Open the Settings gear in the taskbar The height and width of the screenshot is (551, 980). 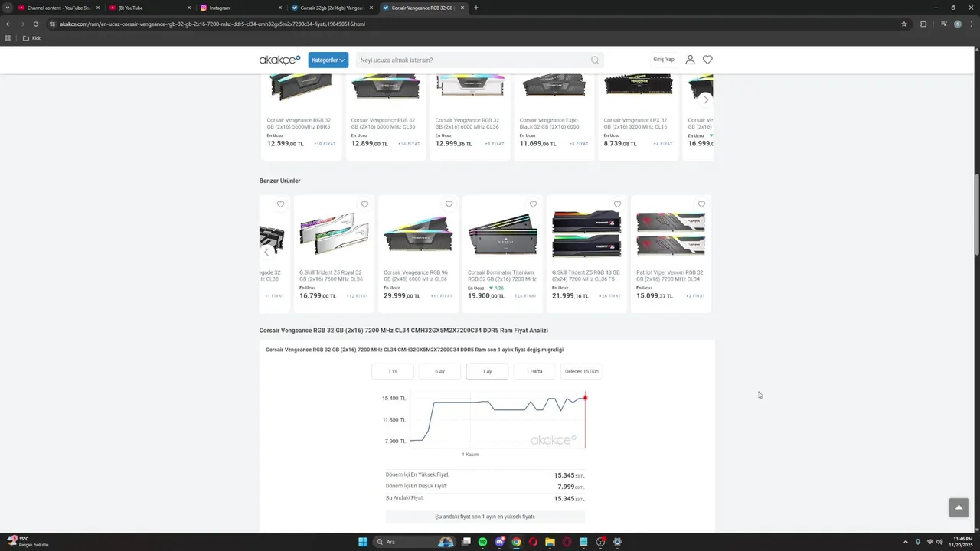617,542
